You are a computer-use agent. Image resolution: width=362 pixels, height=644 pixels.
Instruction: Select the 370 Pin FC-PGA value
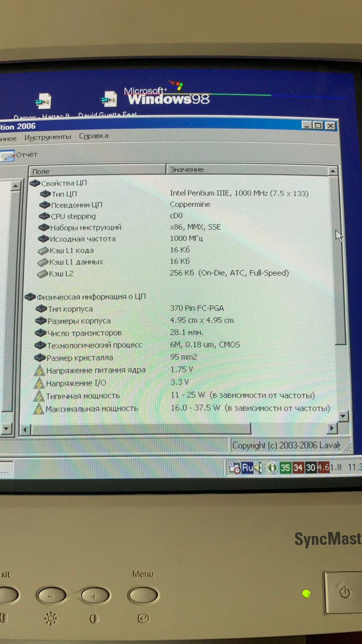pyautogui.click(x=197, y=308)
